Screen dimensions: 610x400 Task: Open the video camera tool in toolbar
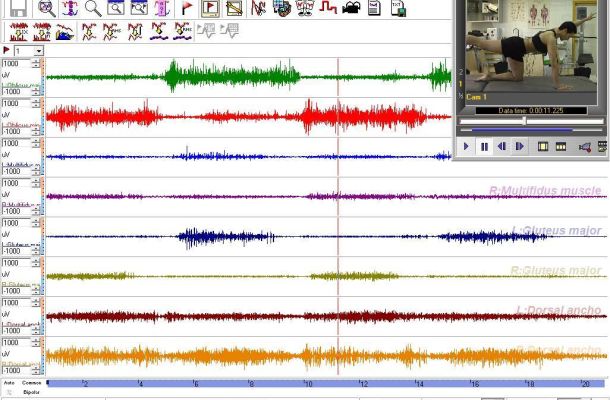coord(351,9)
